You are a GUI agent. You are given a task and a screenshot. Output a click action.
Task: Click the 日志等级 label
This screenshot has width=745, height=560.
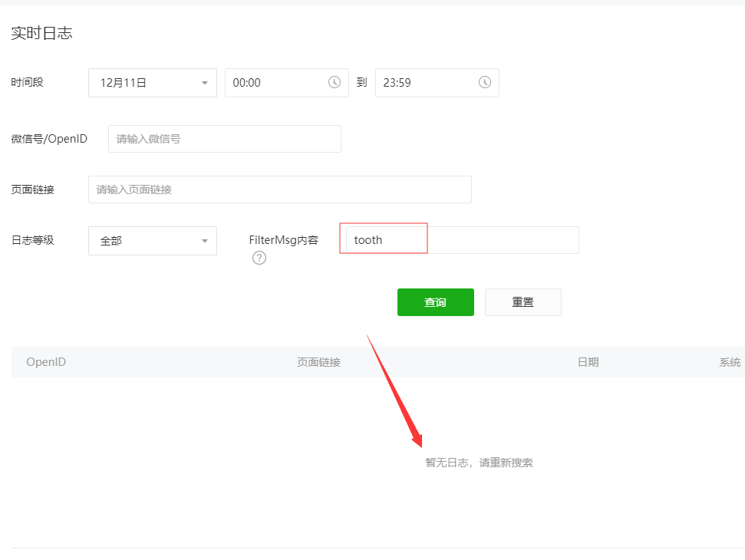pyautogui.click(x=33, y=240)
